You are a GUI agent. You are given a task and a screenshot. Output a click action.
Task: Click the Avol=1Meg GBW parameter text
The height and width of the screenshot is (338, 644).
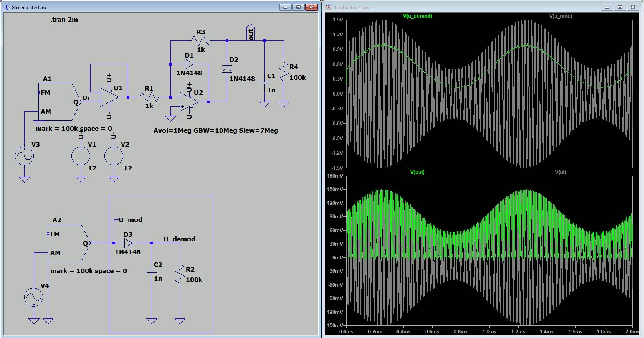[216, 131]
